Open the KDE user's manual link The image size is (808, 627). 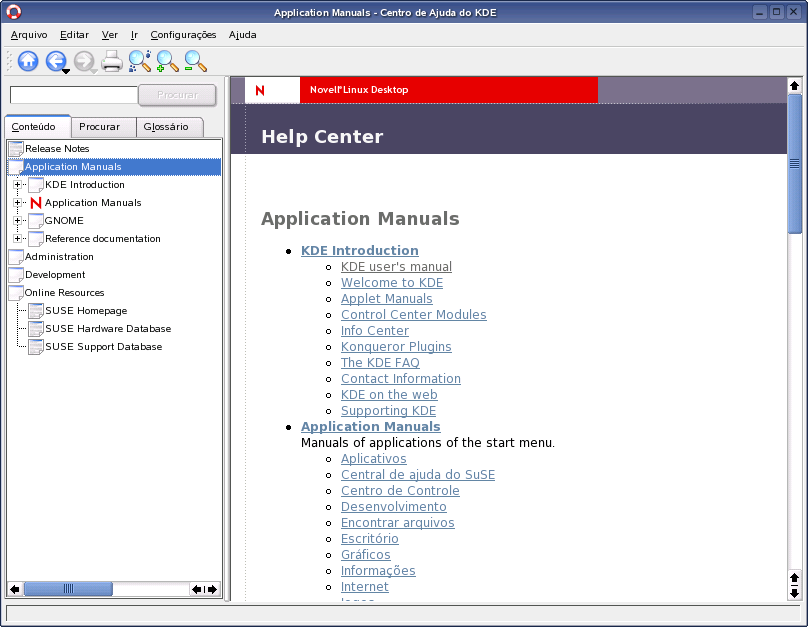pyautogui.click(x=396, y=267)
